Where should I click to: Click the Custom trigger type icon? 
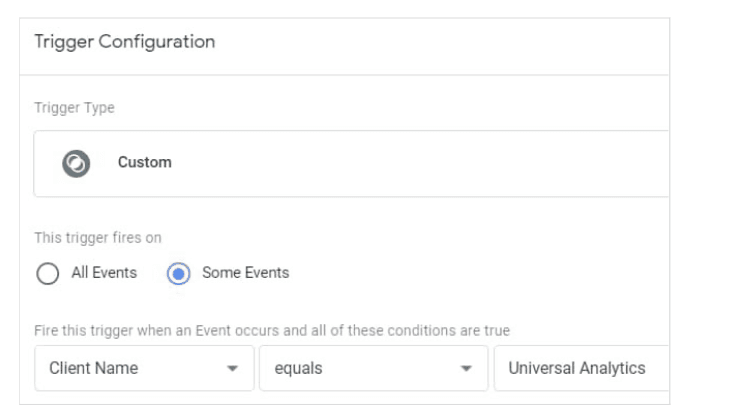76,163
